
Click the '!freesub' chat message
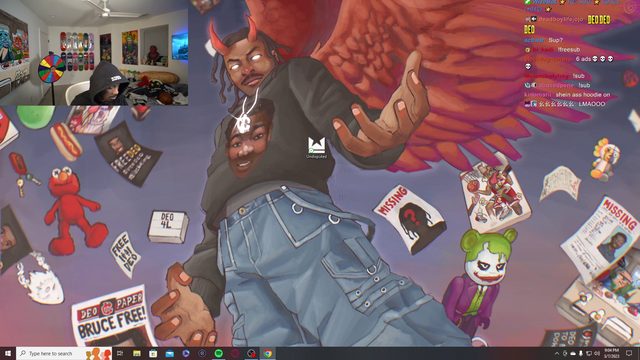[569, 49]
